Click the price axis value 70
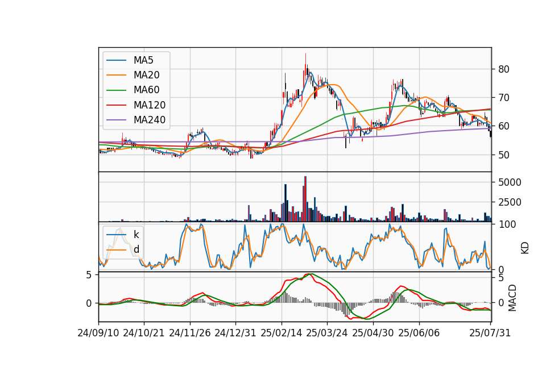546x392 pixels. pyautogui.click(x=504, y=98)
